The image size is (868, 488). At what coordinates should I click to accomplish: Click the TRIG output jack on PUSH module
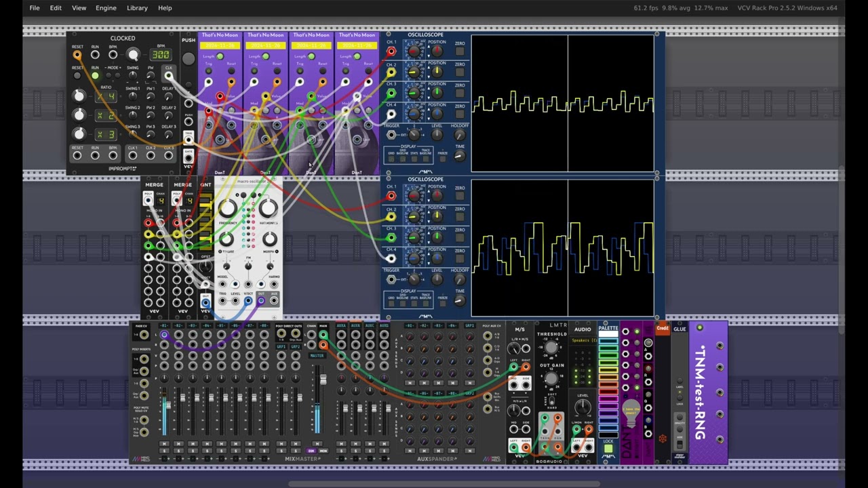(189, 139)
